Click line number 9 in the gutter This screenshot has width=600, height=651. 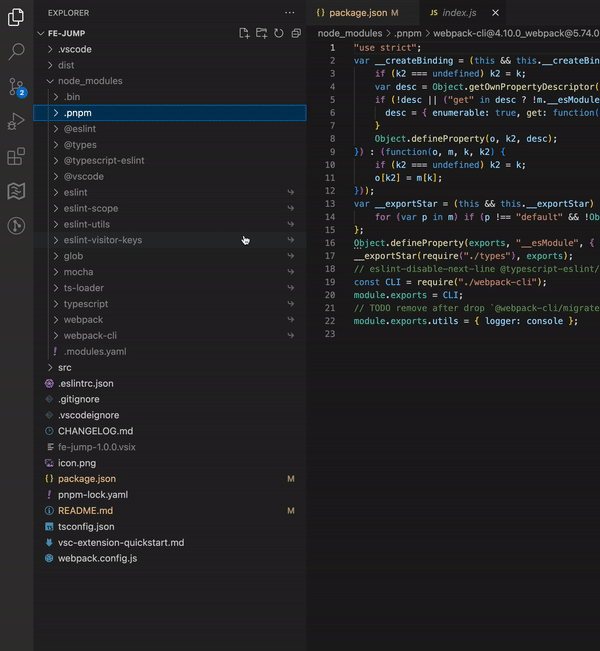pyautogui.click(x=332, y=152)
